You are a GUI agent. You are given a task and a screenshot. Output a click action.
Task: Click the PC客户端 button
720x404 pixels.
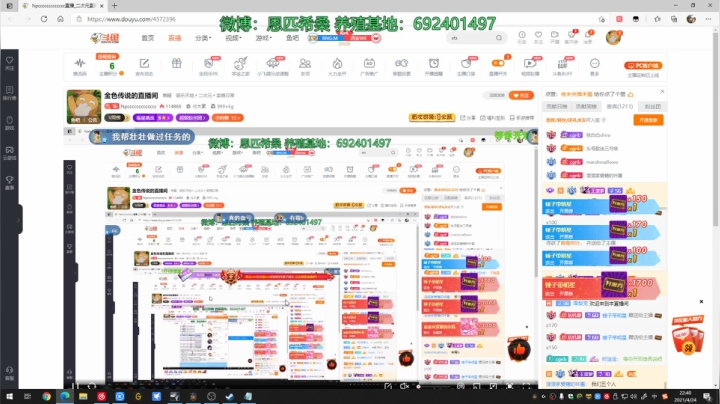click(x=643, y=66)
